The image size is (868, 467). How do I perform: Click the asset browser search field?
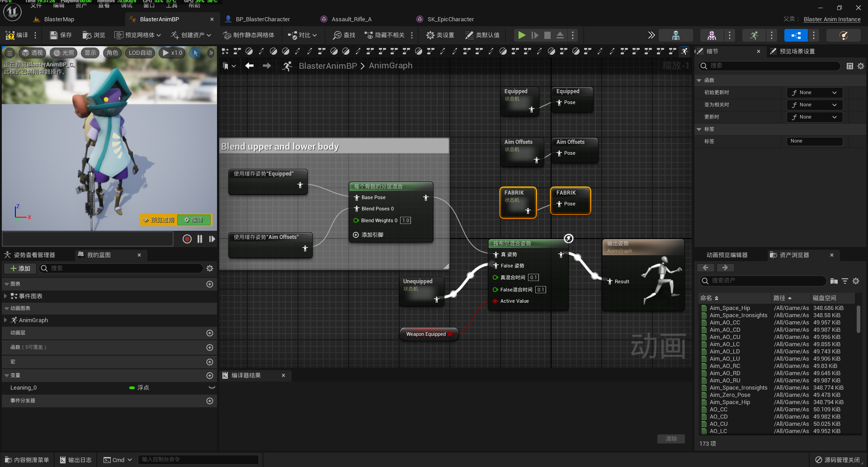point(764,281)
